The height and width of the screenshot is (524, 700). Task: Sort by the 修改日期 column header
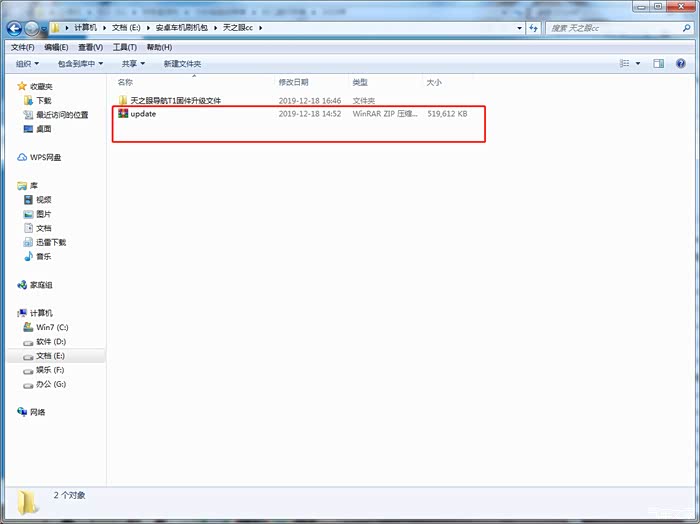click(293, 82)
